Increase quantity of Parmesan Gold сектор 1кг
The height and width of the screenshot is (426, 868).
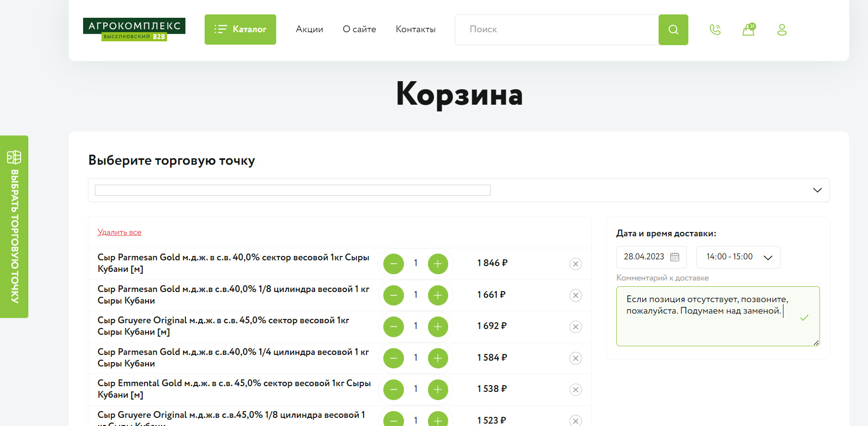point(438,264)
